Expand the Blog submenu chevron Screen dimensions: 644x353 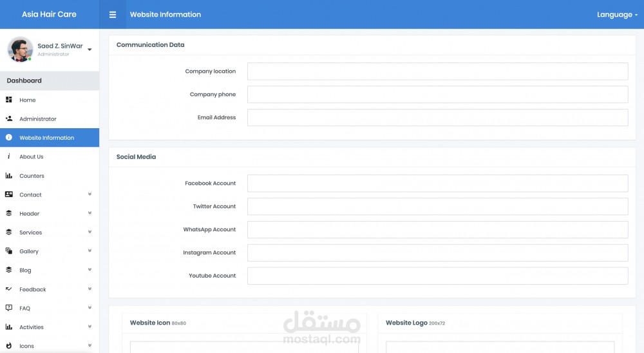[90, 269]
